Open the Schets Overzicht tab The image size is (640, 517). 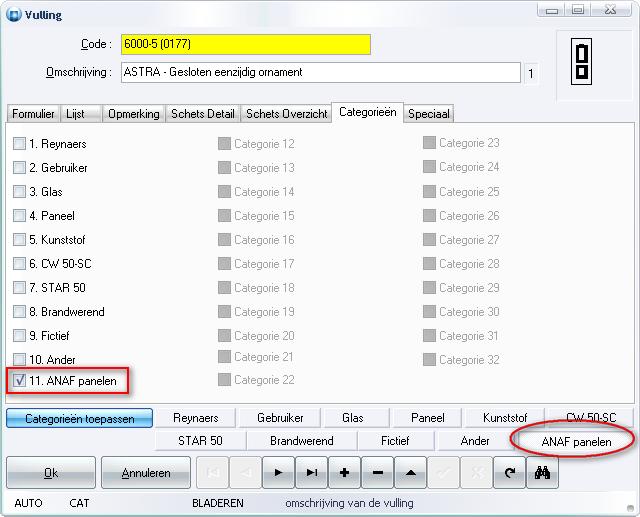(287, 113)
